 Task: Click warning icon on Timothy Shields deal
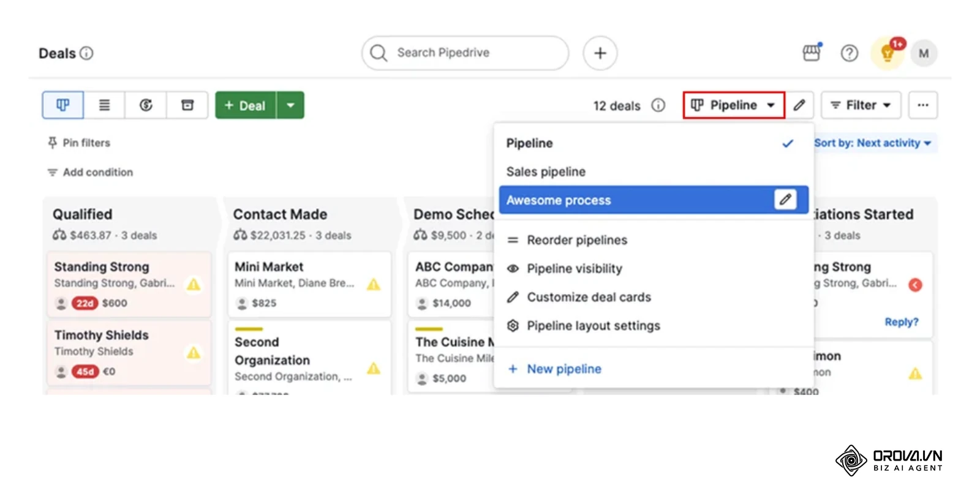coord(194,353)
